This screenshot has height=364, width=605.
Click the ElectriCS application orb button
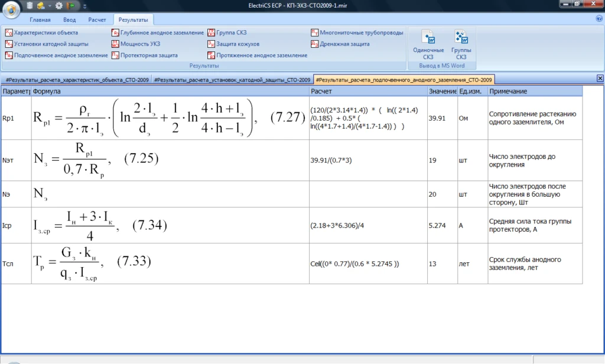click(11, 9)
